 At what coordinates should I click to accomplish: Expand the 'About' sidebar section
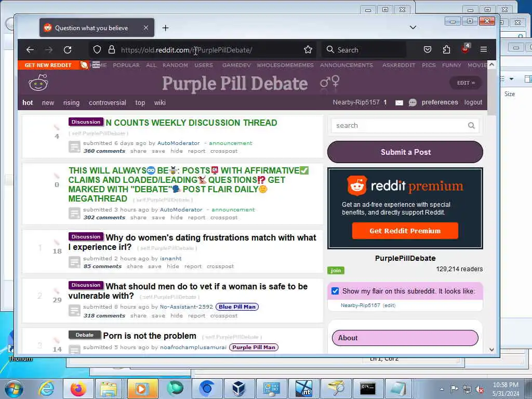[405, 338]
